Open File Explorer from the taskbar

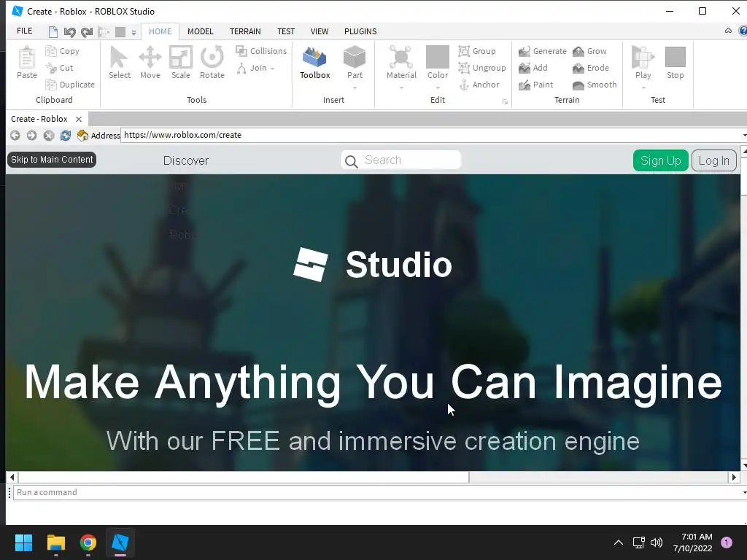click(56, 542)
